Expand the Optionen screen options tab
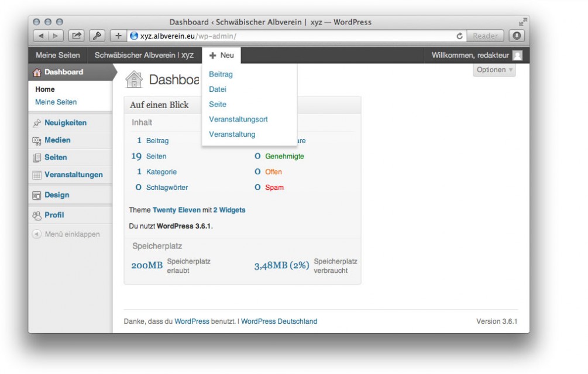Screen dimensions: 588x374 coord(494,70)
